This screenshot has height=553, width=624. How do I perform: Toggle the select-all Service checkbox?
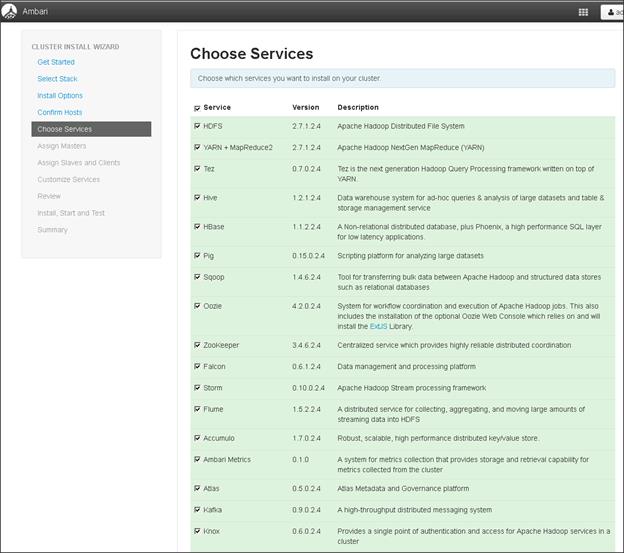pyautogui.click(x=197, y=108)
